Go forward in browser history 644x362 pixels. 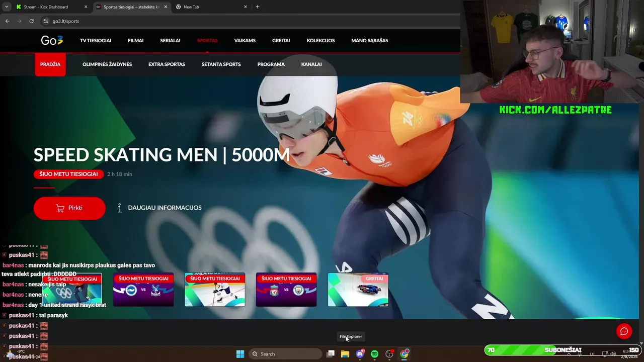click(20, 21)
